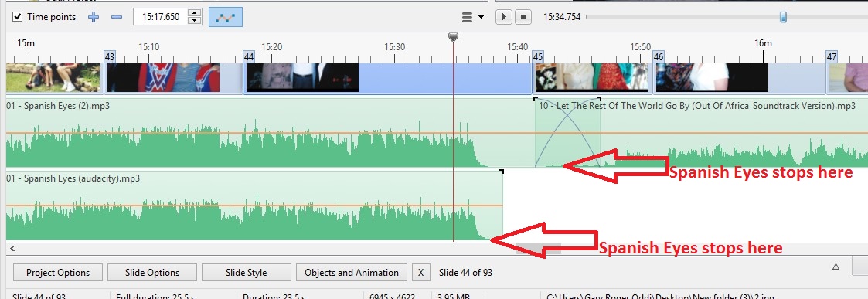Open Slide Style
The width and height of the screenshot is (868, 299).
pyautogui.click(x=247, y=273)
